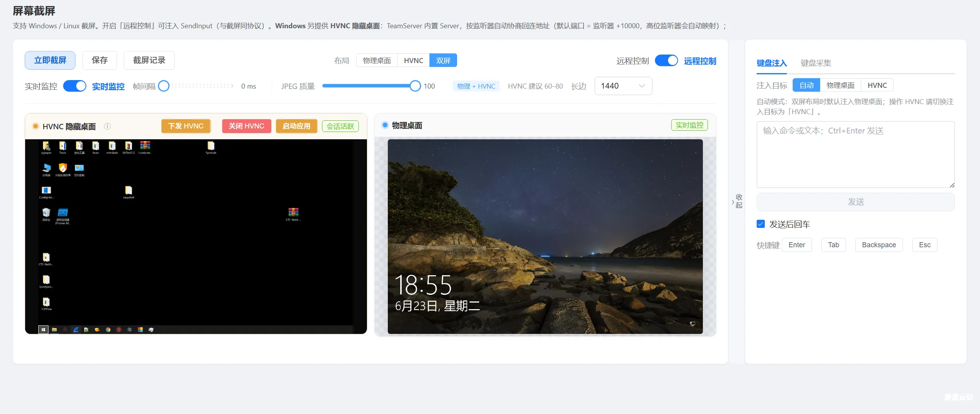The width and height of the screenshot is (980, 414).
Task: Toggle the 实时监控 switch
Action: (75, 86)
